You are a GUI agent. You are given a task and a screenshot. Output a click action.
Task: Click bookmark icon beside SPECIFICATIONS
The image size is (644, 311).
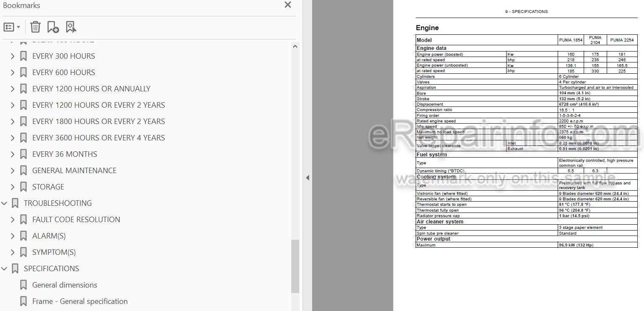tap(15, 269)
